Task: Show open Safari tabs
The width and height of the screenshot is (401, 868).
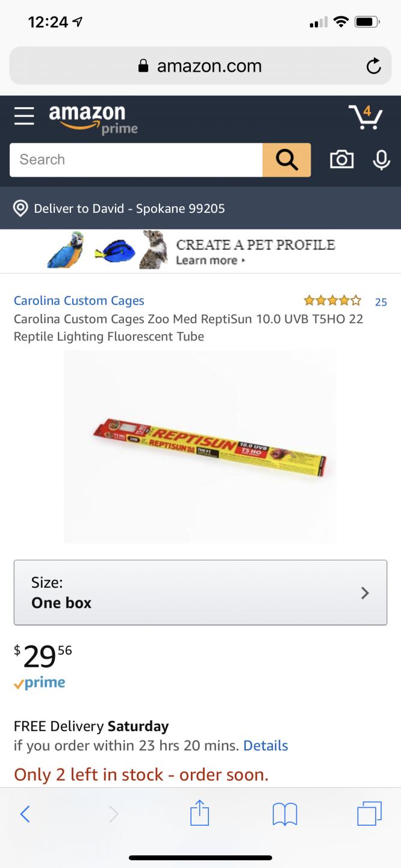Action: pyautogui.click(x=369, y=814)
